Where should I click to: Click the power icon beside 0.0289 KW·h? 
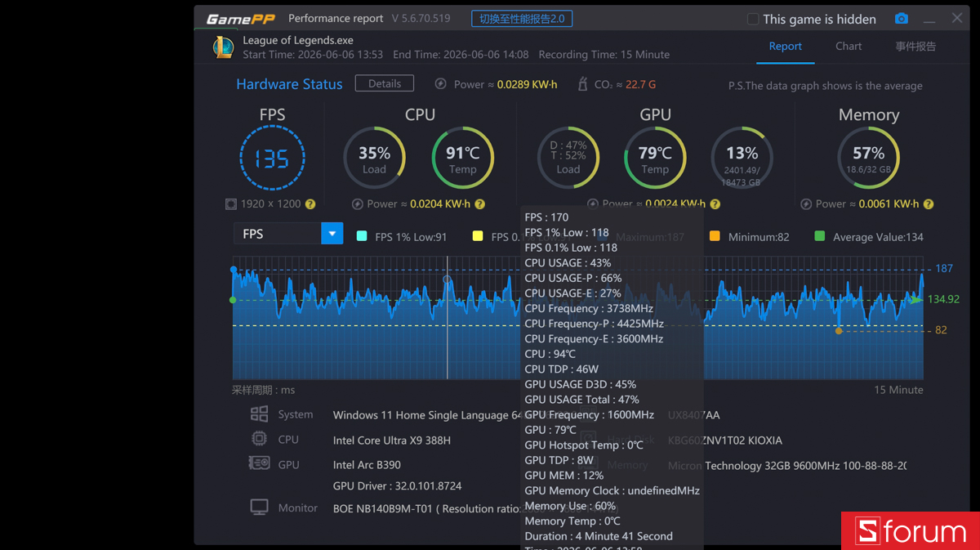(441, 83)
